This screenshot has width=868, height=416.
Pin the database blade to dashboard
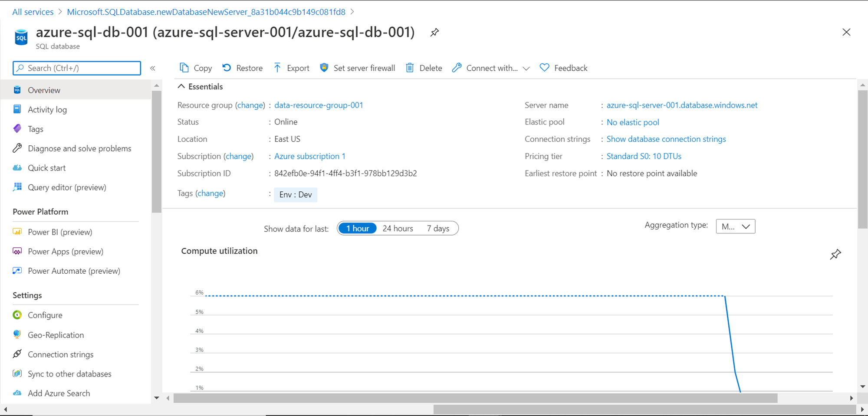(x=434, y=33)
